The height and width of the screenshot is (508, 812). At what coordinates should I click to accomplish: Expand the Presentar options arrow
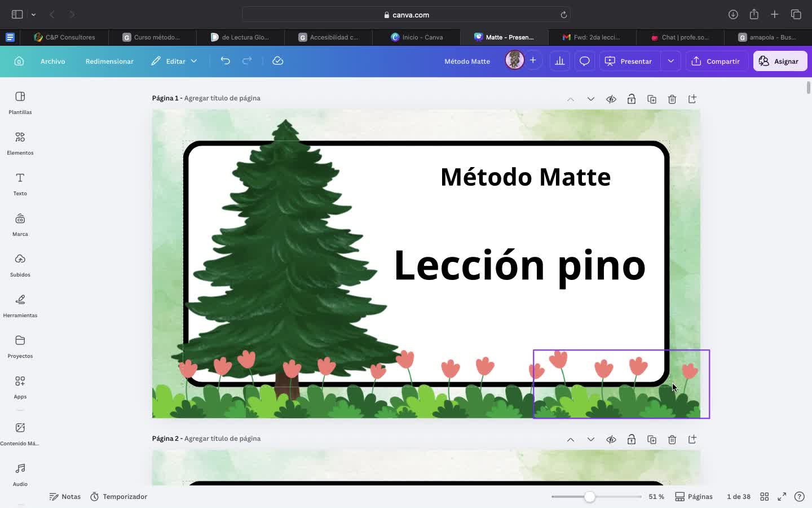click(670, 61)
